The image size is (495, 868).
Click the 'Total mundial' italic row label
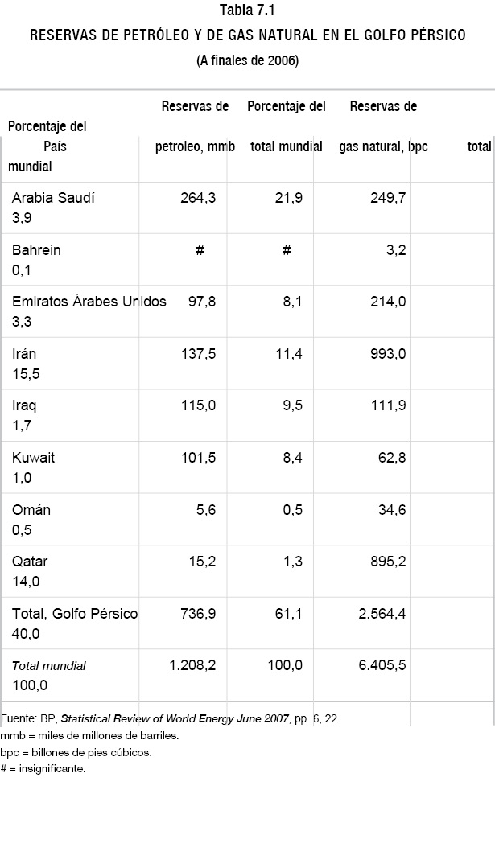[x=49, y=666]
